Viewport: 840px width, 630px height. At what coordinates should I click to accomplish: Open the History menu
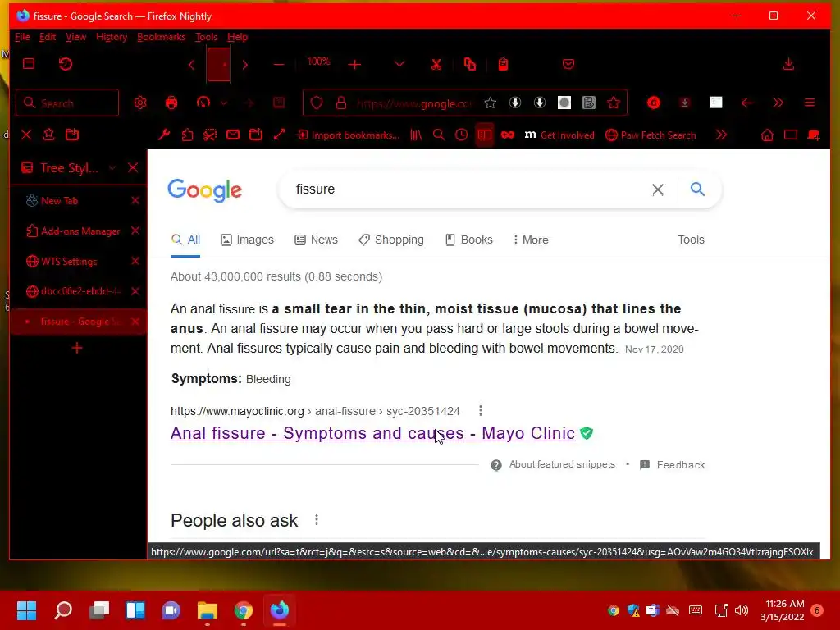[x=112, y=37]
